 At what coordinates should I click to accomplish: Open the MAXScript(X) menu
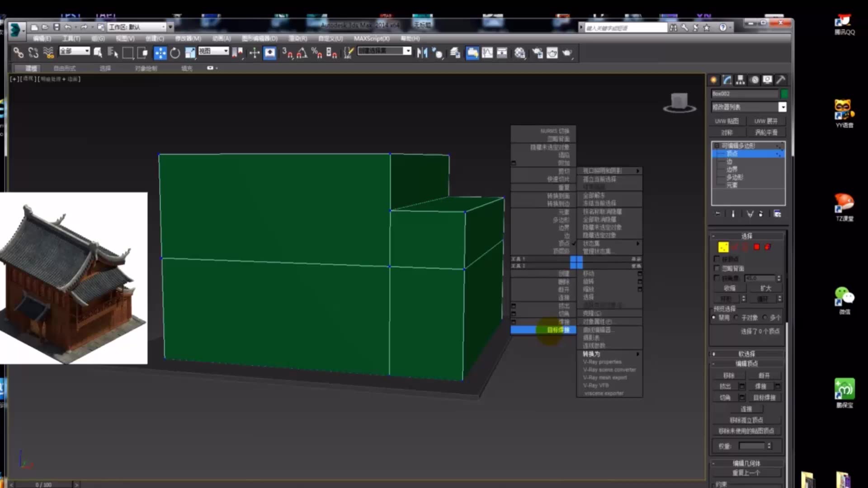coord(372,38)
